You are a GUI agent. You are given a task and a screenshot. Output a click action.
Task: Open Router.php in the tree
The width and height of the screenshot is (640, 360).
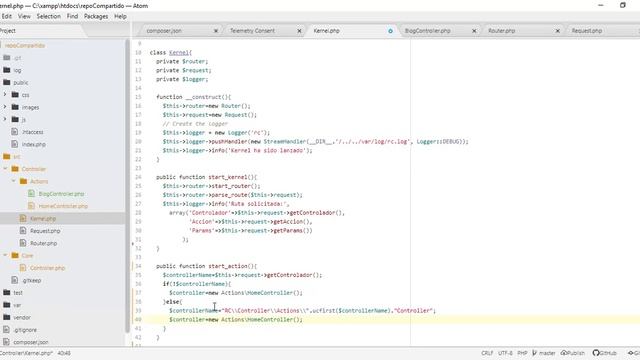pos(43,243)
